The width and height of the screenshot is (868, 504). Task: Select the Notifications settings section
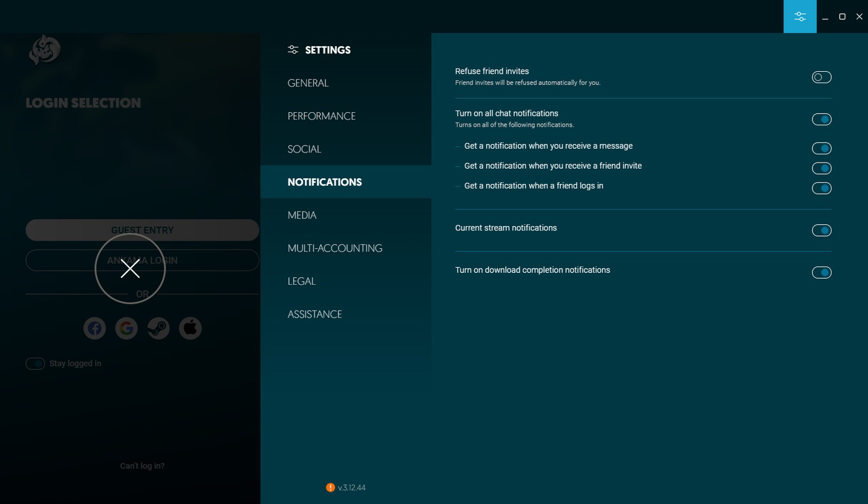[x=346, y=182]
